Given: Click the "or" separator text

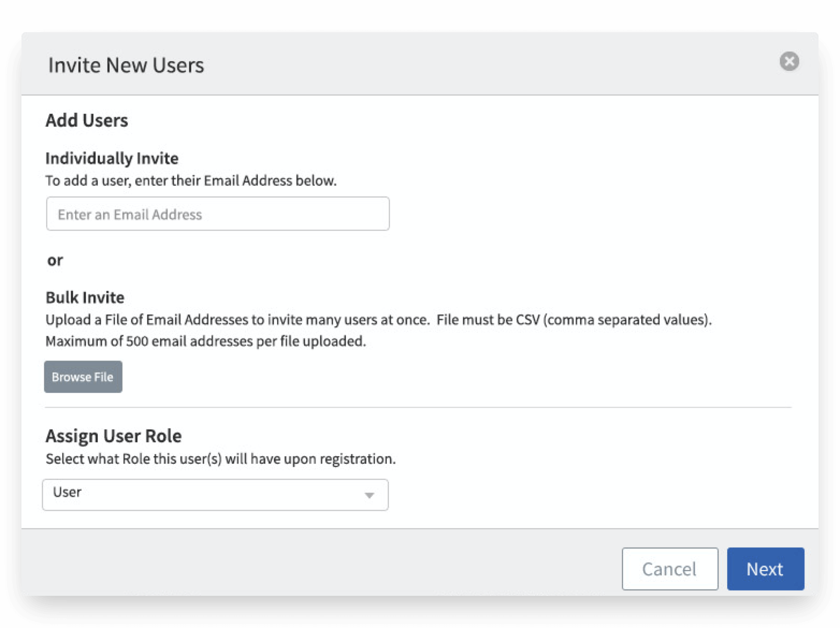Looking at the screenshot, I should [x=55, y=260].
